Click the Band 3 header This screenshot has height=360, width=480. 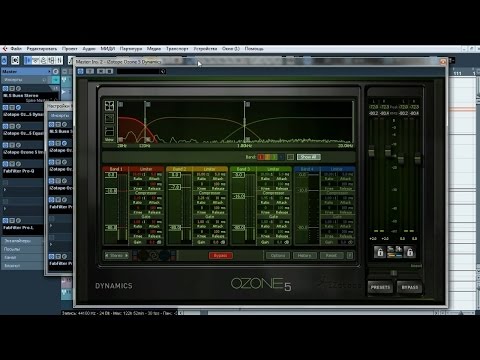coord(242,169)
